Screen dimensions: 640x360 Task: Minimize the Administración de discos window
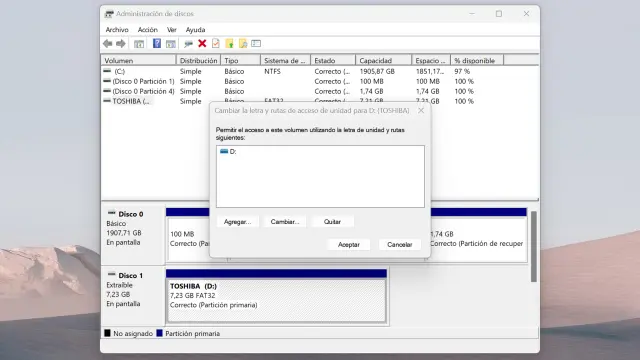pyautogui.click(x=472, y=14)
